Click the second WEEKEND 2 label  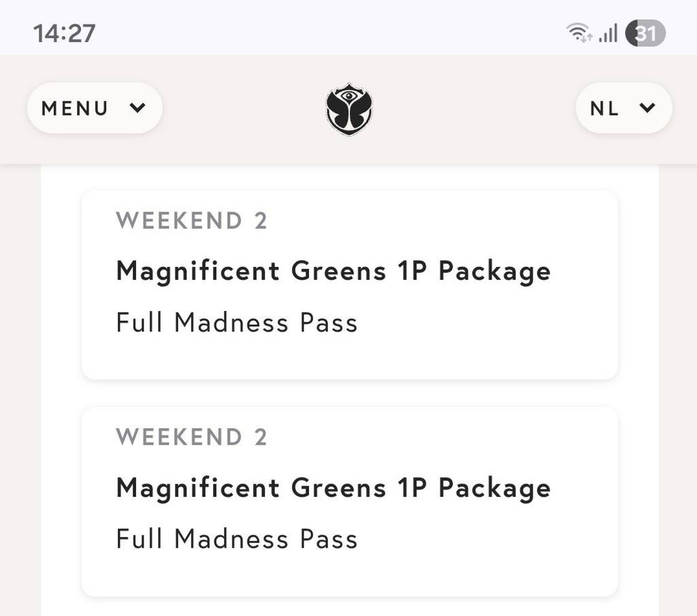coord(193,437)
